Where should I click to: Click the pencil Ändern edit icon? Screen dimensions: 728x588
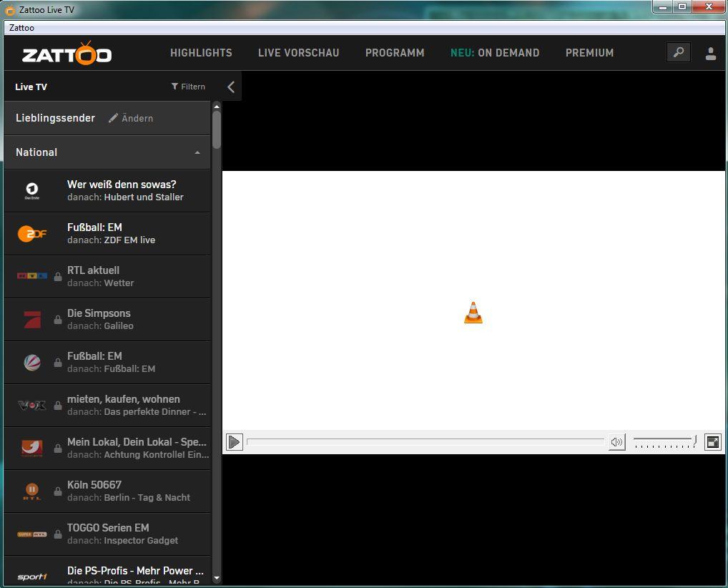tap(113, 118)
